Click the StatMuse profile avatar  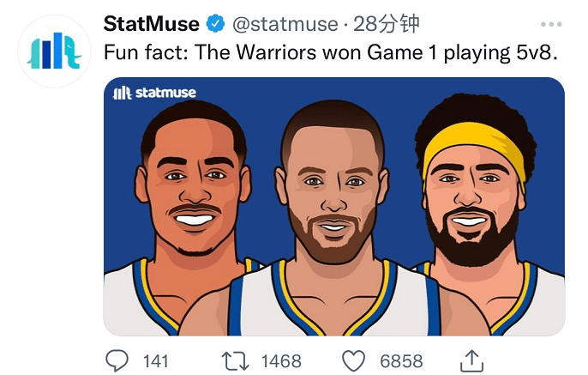click(53, 51)
